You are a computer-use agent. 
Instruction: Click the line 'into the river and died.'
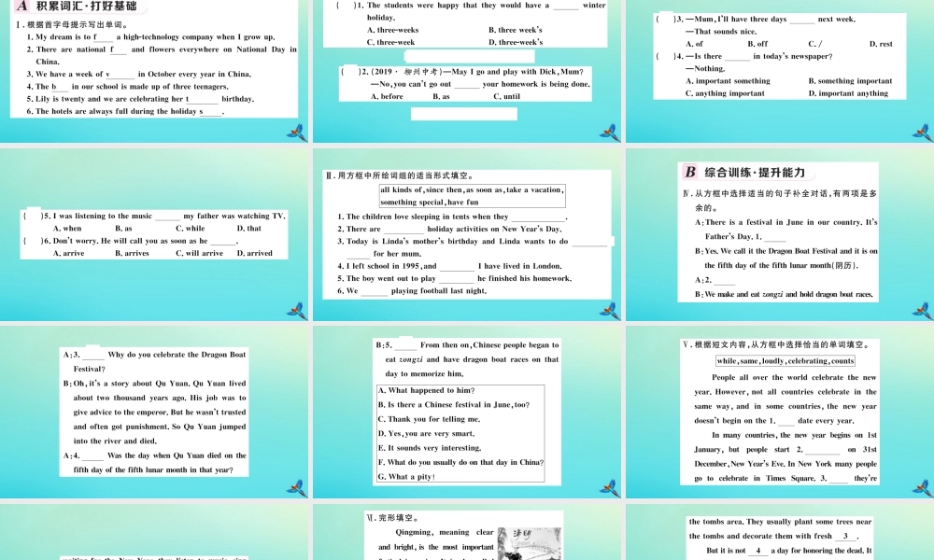[x=115, y=441]
